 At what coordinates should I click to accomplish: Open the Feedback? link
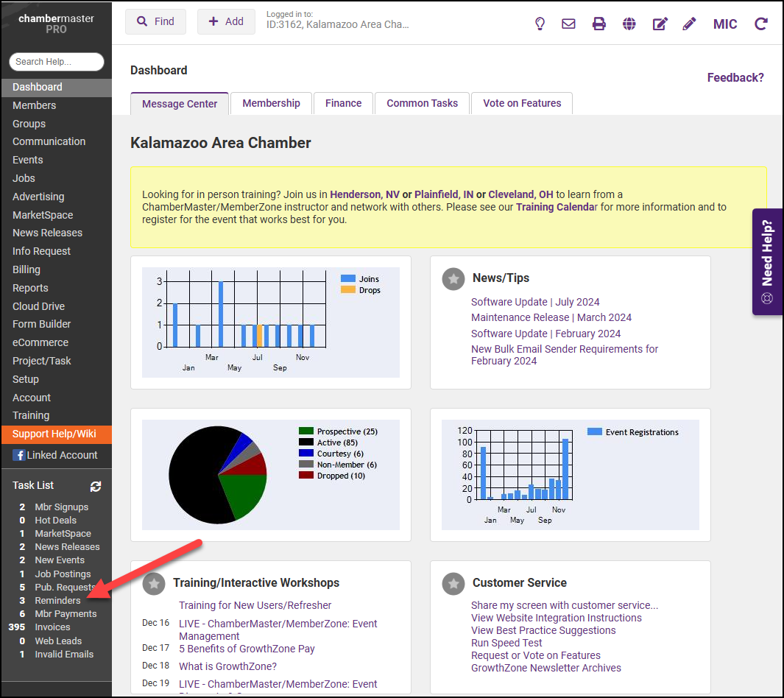point(735,77)
